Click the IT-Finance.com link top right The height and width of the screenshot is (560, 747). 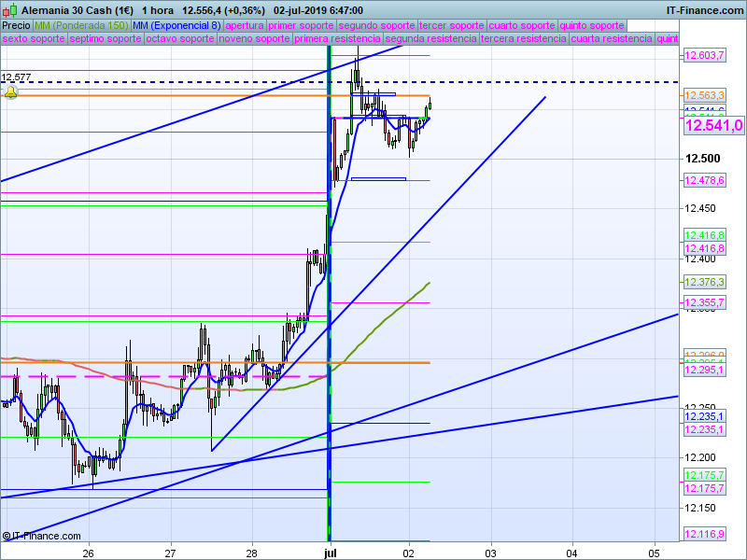click(705, 10)
